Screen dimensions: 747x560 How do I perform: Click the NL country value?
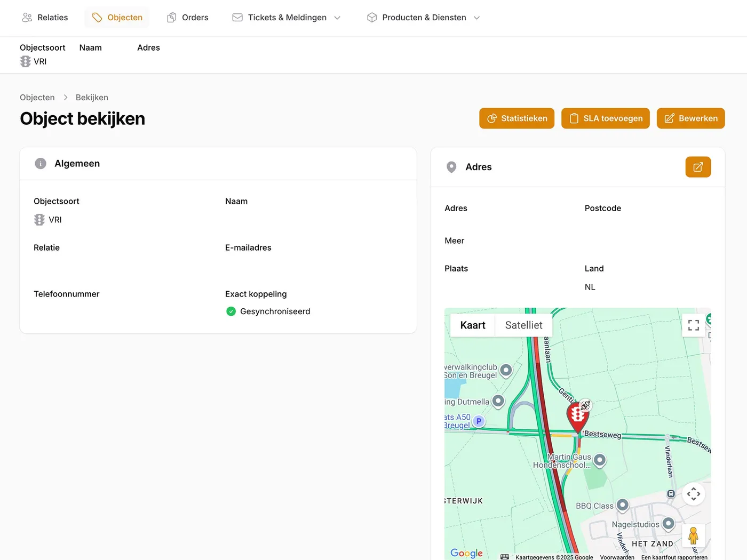click(x=590, y=287)
